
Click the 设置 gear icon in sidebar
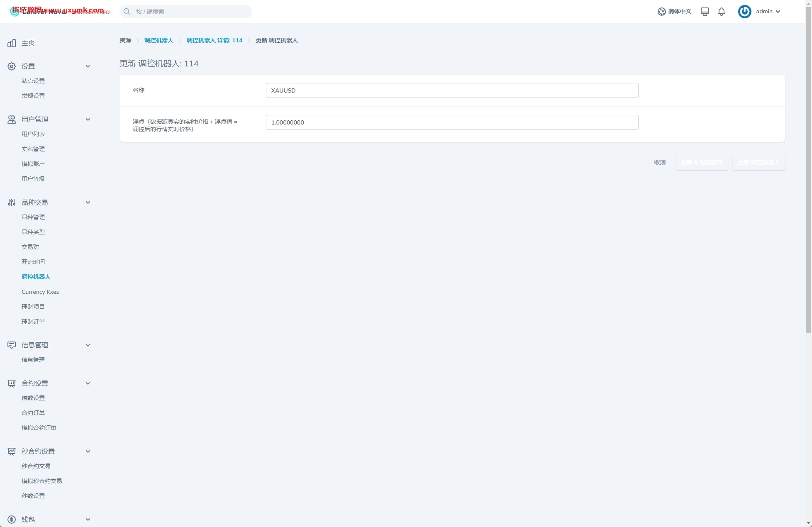click(x=12, y=66)
